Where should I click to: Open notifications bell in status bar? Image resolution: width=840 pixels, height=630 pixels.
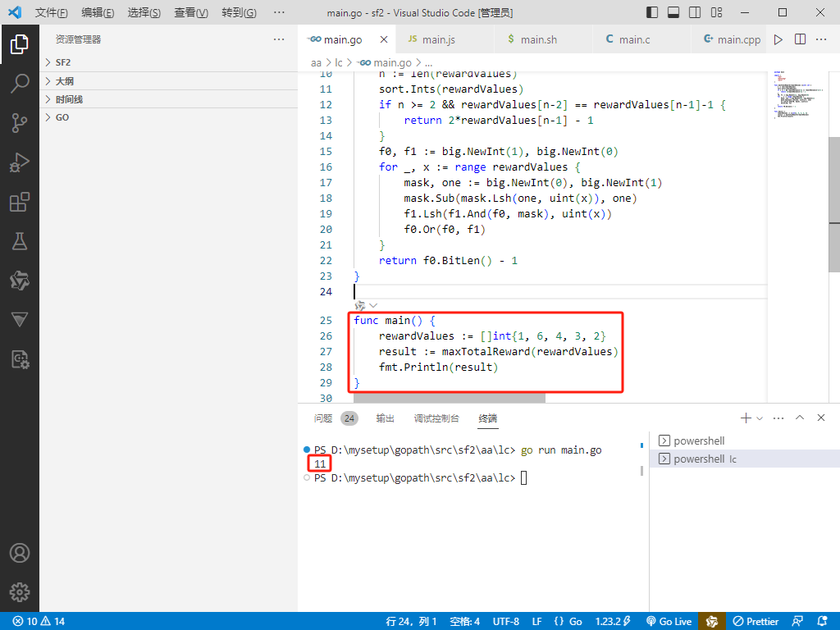tap(822, 622)
